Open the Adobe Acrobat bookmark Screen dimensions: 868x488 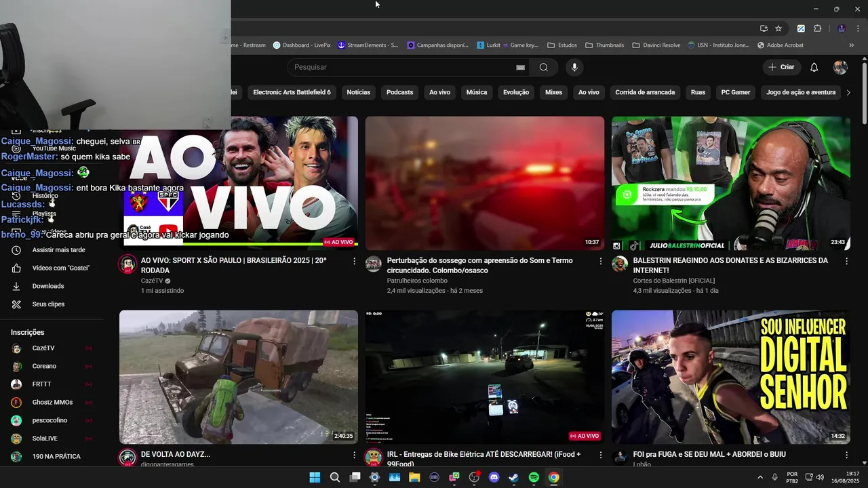[780, 45]
